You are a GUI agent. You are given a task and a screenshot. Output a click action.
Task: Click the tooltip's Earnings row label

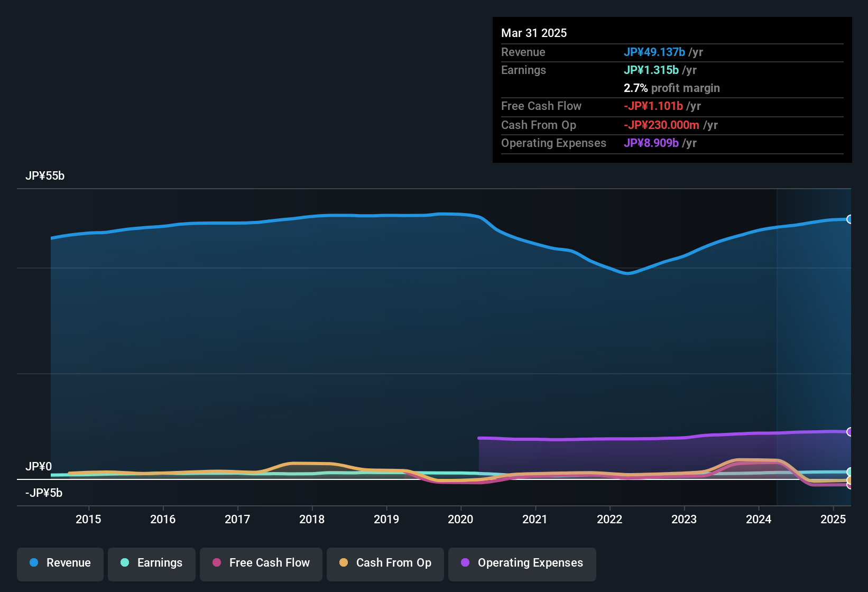pos(523,70)
